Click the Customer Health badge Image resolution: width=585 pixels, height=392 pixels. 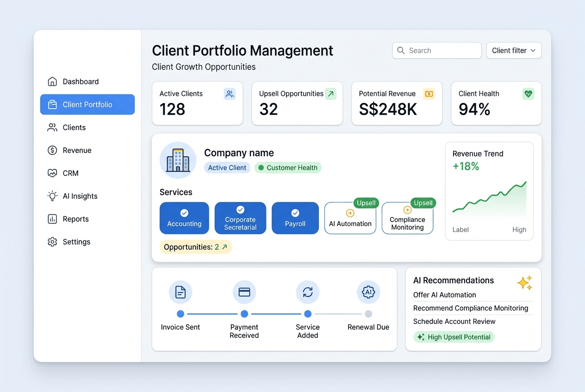point(287,168)
